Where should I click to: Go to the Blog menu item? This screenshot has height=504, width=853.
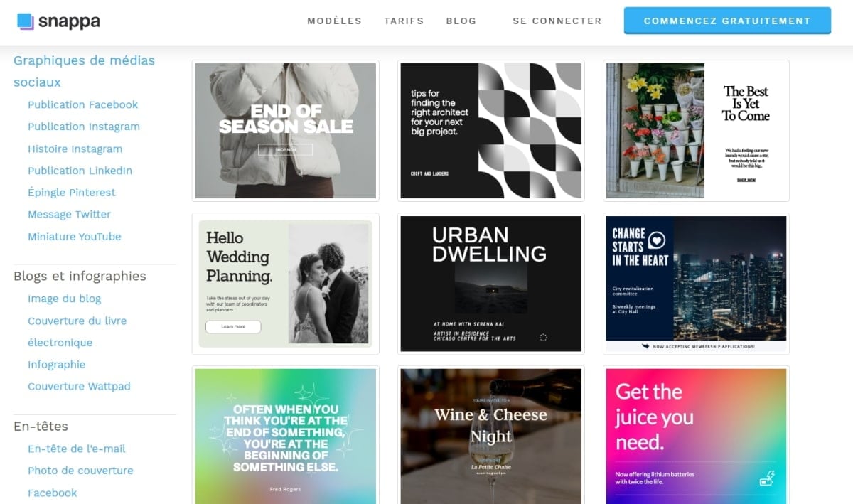tap(461, 21)
